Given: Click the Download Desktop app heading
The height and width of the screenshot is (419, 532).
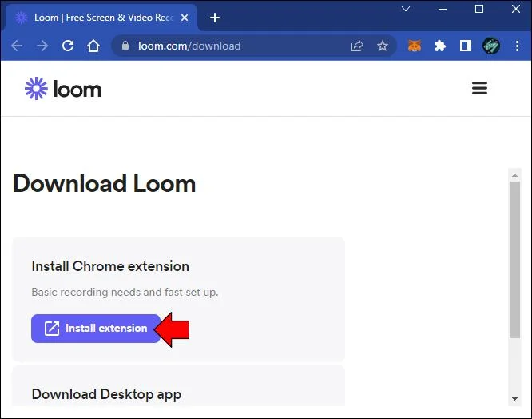Looking at the screenshot, I should click(x=106, y=394).
